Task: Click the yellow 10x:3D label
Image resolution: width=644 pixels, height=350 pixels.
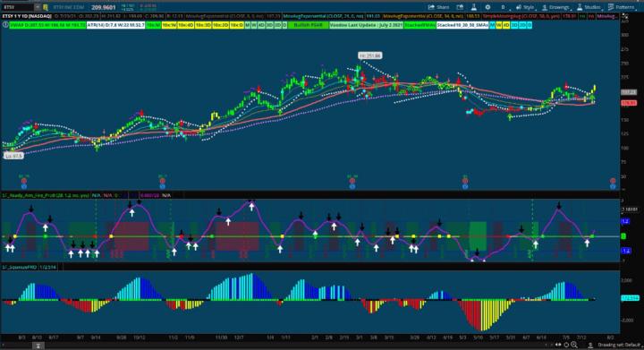Action: click(x=203, y=25)
